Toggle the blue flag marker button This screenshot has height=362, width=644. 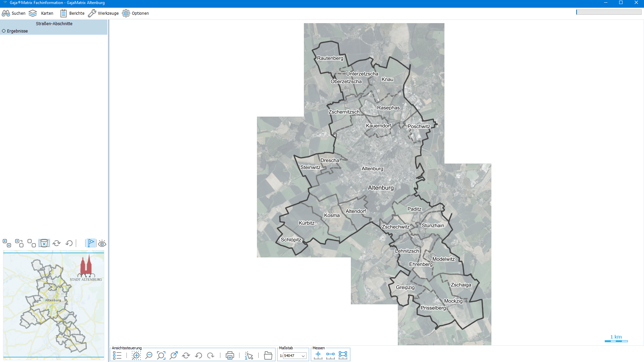91,243
